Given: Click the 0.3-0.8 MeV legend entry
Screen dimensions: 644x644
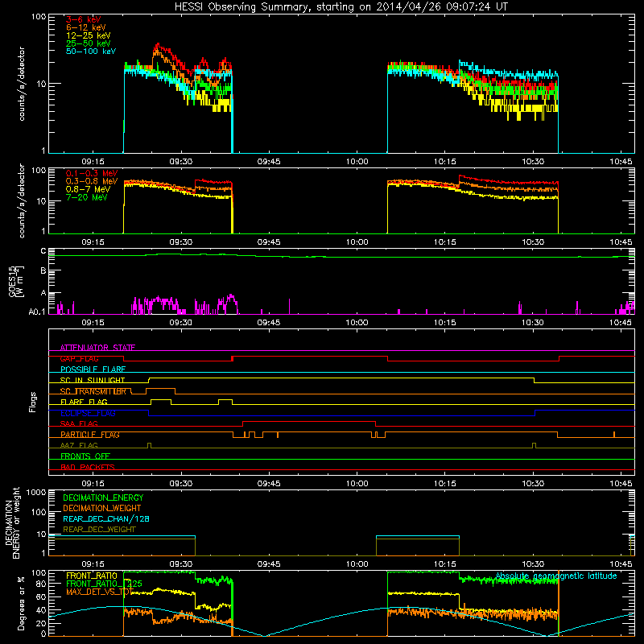Looking at the screenshot, I should coord(92,181).
